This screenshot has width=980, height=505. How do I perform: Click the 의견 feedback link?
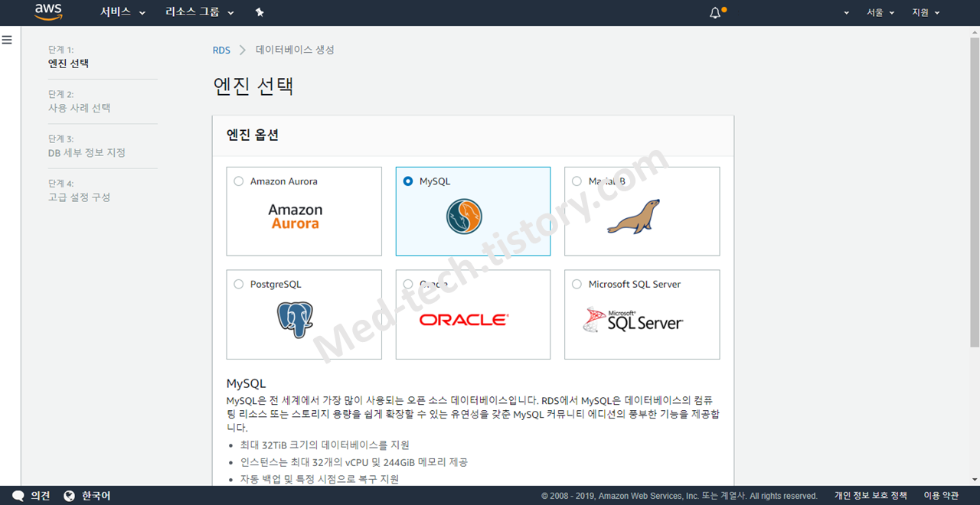pyautogui.click(x=41, y=496)
